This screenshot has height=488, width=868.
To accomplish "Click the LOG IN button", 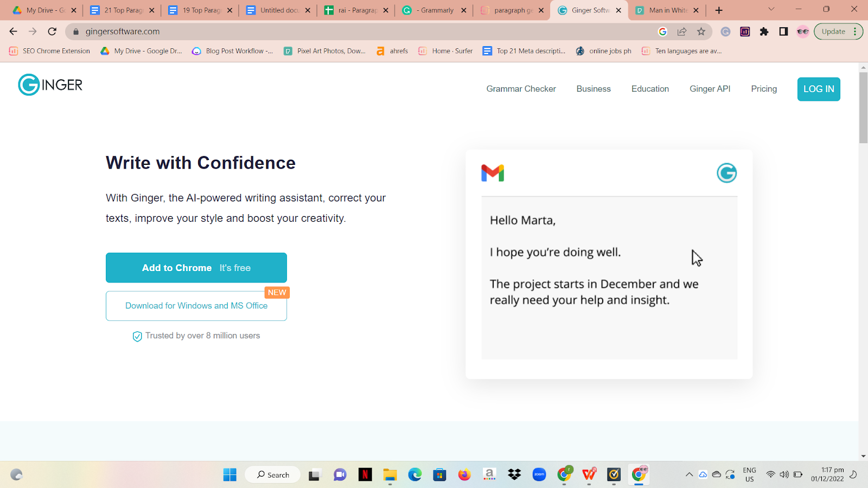I will point(819,89).
